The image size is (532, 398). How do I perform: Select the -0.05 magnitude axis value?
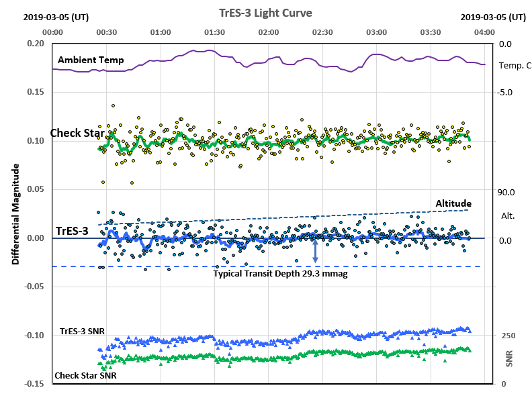tap(34, 287)
